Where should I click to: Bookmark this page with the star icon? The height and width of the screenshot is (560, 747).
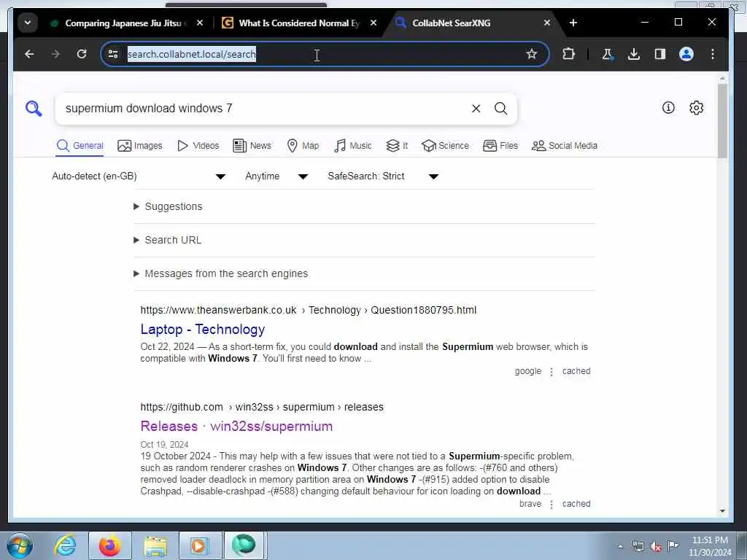[x=532, y=54]
